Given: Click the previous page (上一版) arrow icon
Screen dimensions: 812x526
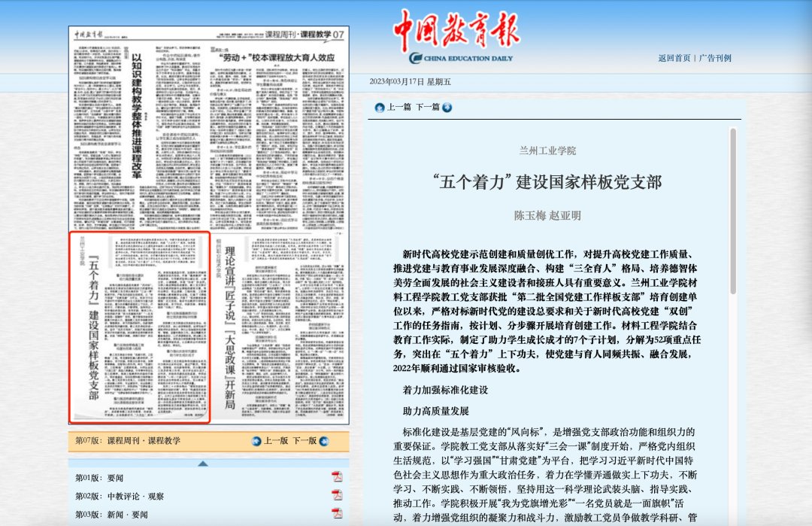Looking at the screenshot, I should (x=256, y=441).
